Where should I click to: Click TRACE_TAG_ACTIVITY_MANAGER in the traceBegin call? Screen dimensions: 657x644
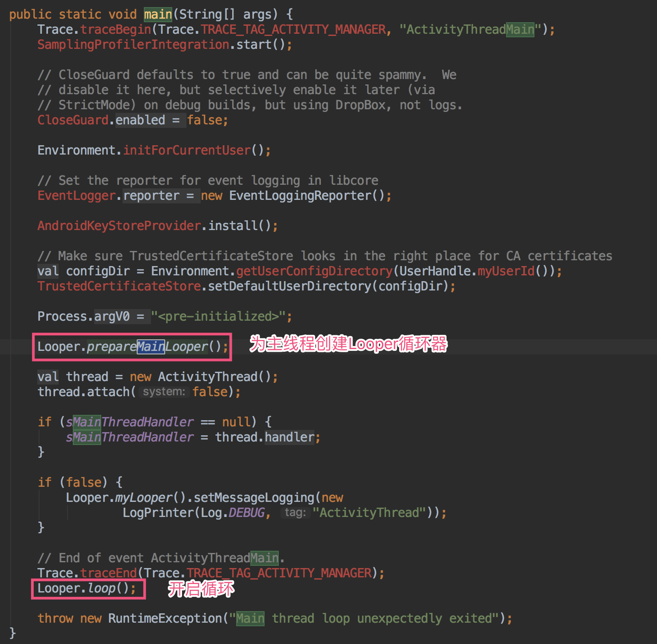(293, 29)
